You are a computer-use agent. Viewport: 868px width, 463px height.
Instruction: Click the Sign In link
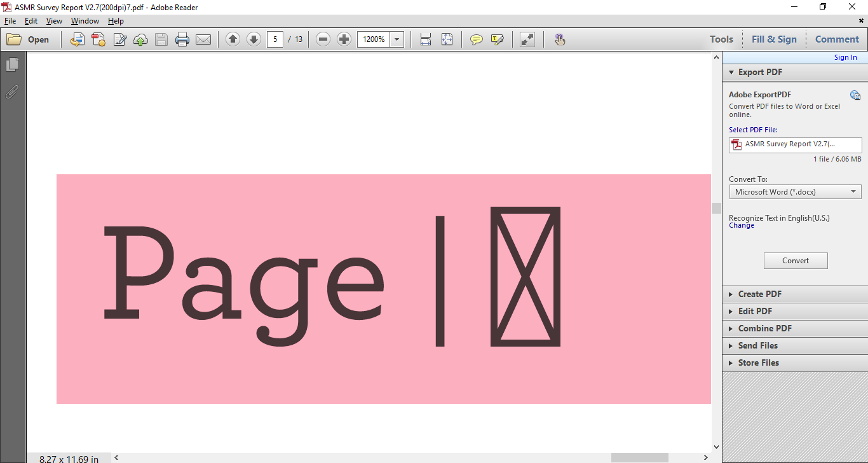pyautogui.click(x=845, y=57)
